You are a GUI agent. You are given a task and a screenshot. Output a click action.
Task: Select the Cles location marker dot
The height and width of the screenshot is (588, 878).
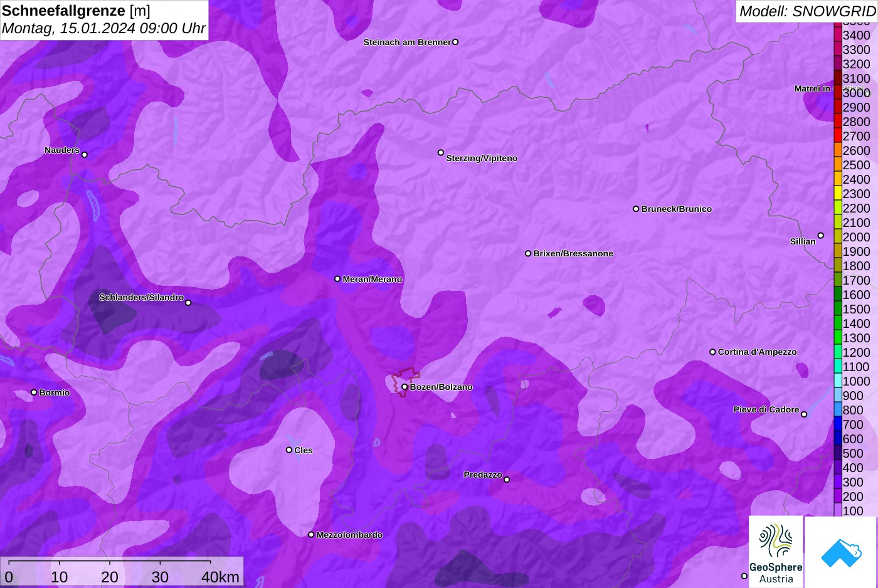289,449
